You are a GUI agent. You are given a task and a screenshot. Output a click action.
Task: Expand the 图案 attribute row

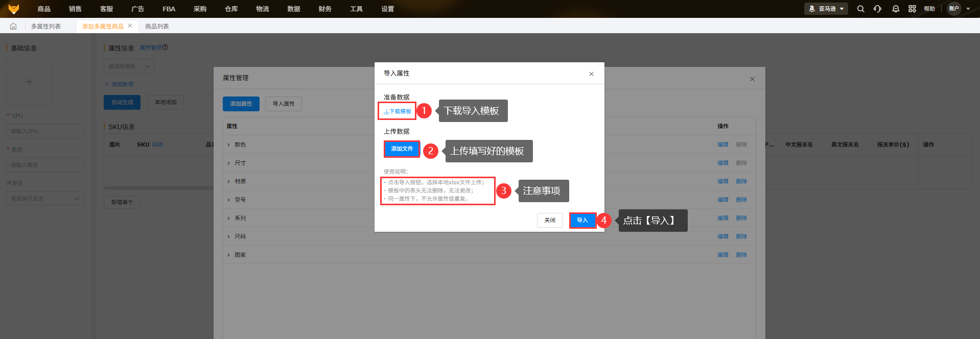[229, 255]
